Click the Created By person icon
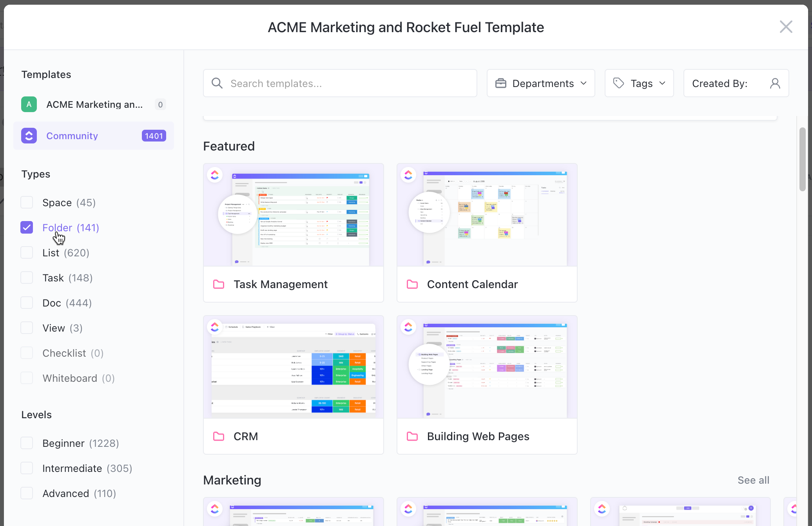The height and width of the screenshot is (526, 812). [775, 83]
